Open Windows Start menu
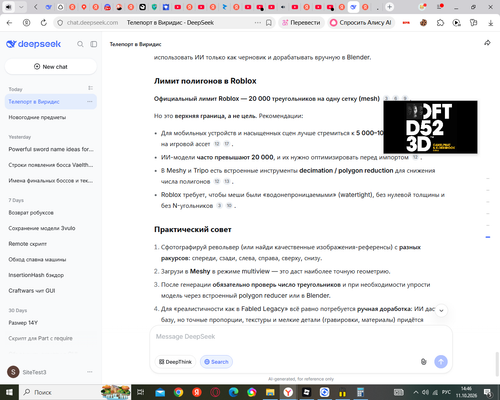The image size is (500, 400). (9, 392)
